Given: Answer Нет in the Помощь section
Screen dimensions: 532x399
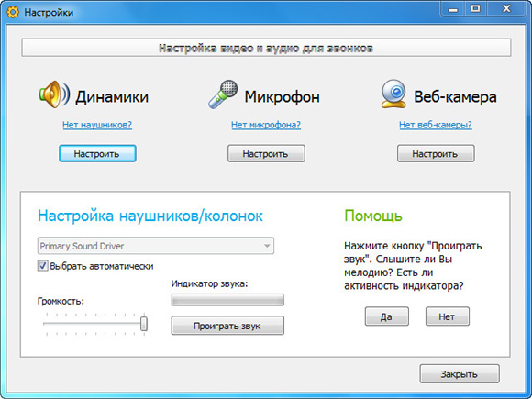Looking at the screenshot, I should coord(448,316).
